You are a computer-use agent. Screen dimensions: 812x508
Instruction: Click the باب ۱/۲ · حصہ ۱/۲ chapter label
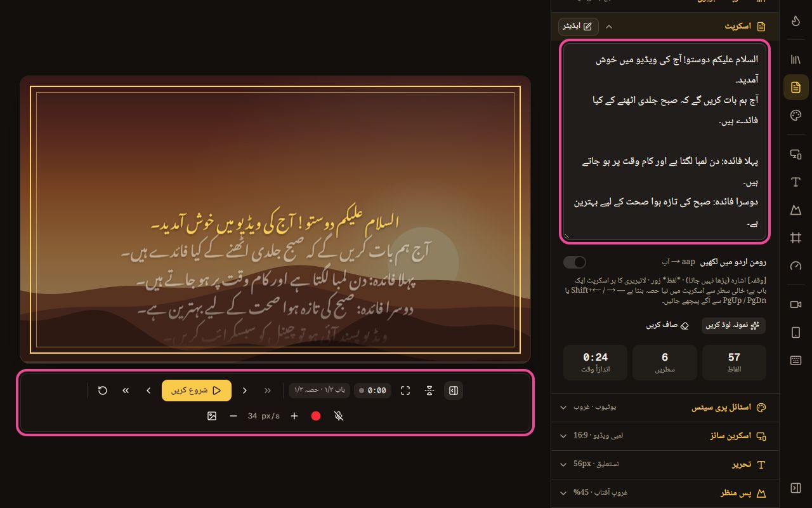tap(319, 391)
